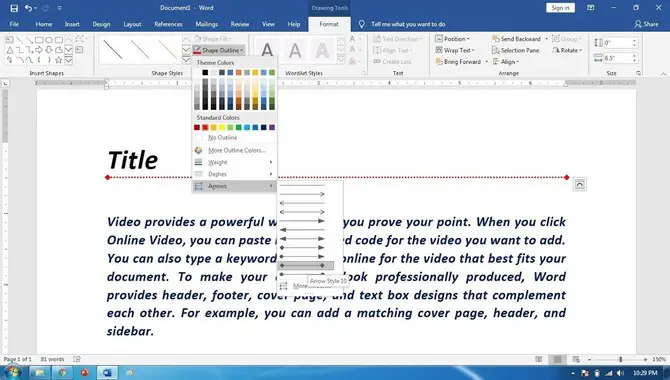
Task: Select the Arrow Style 10 option
Action: pyautogui.click(x=305, y=265)
